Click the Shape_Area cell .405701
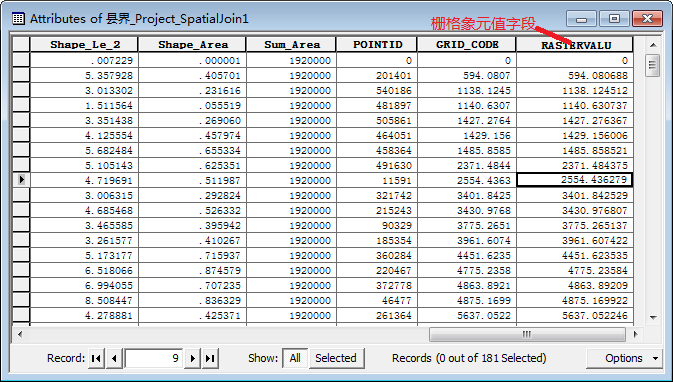This screenshot has width=673, height=382. pos(192,76)
